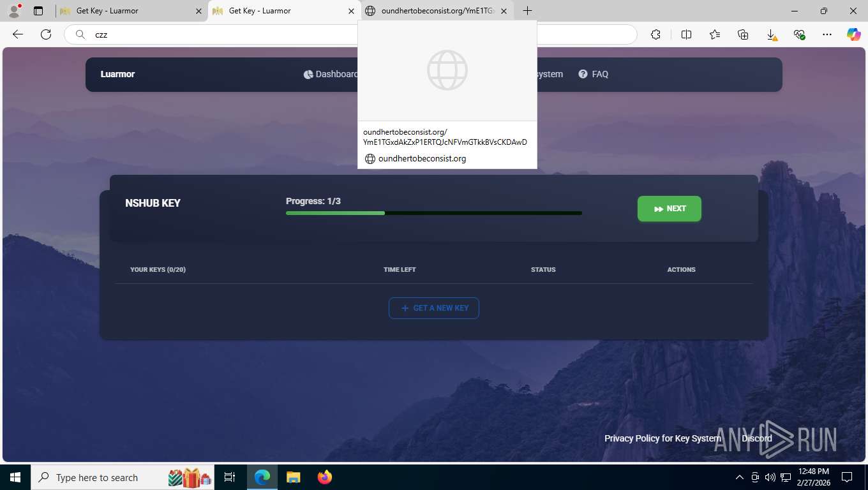Screen dimensions: 868x490
Task: Open Privacy Policy for Key System link
Action: click(662, 438)
